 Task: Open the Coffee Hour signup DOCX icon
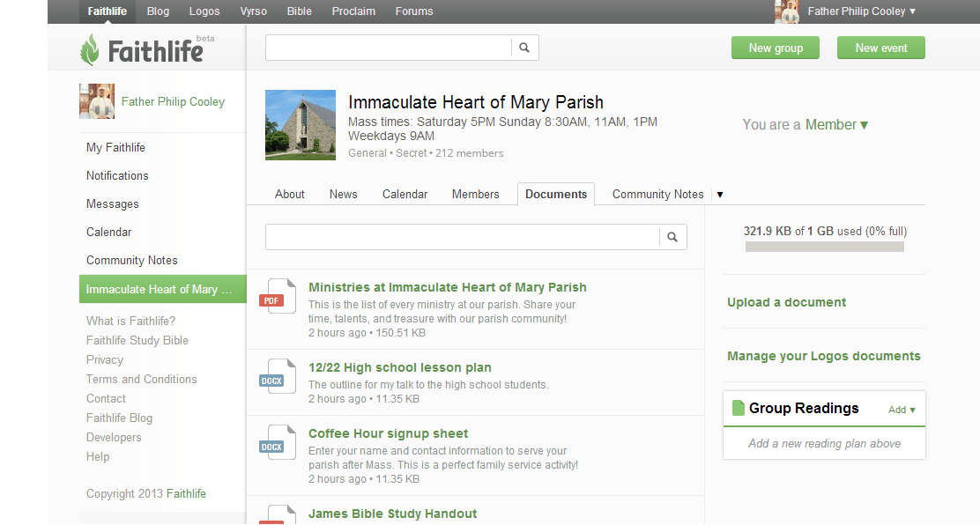pyautogui.click(x=278, y=442)
